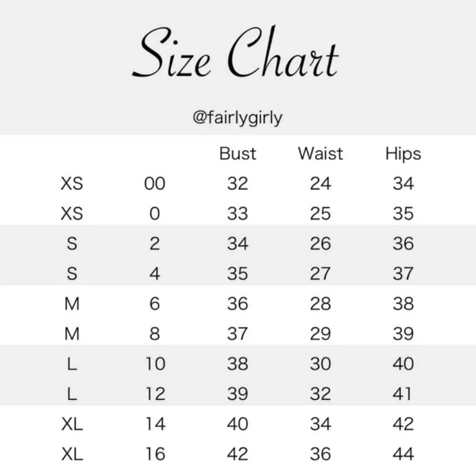
Task: Select the Bust column header
Action: tap(238, 154)
